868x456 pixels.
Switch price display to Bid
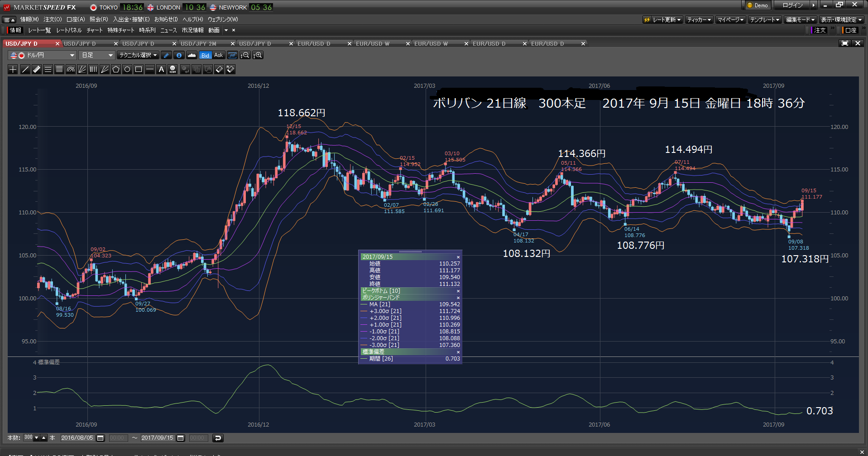[x=206, y=55]
